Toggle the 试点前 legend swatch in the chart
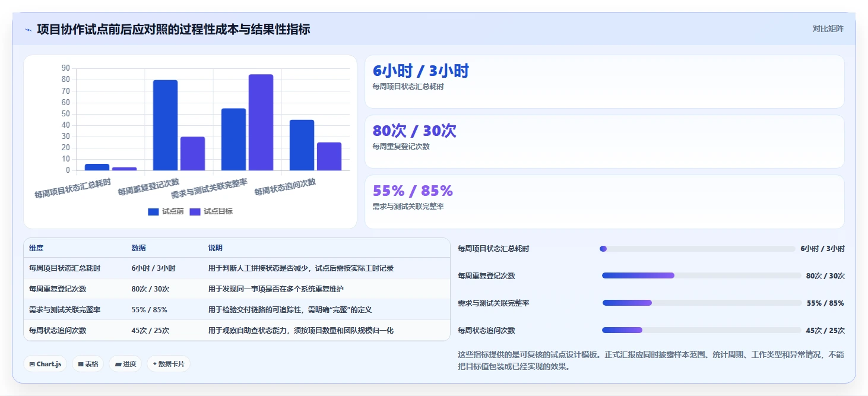This screenshot has height=396, width=868. click(153, 211)
